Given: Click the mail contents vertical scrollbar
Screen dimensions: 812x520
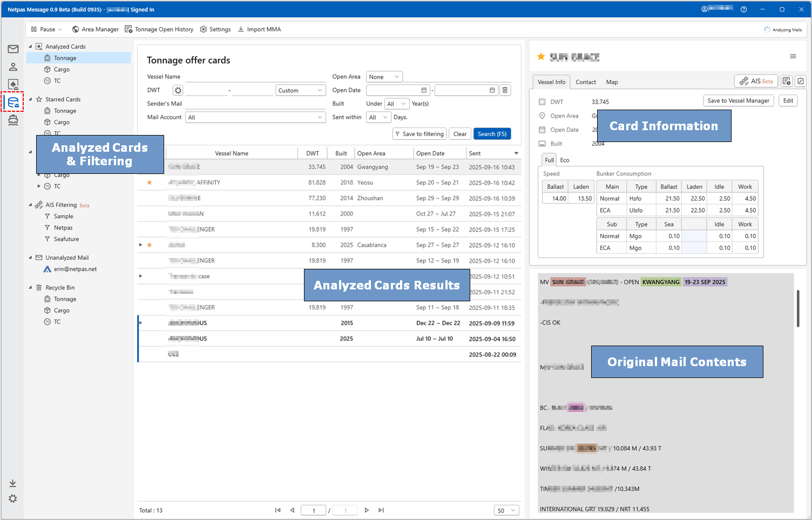Looking at the screenshot, I should (798, 308).
